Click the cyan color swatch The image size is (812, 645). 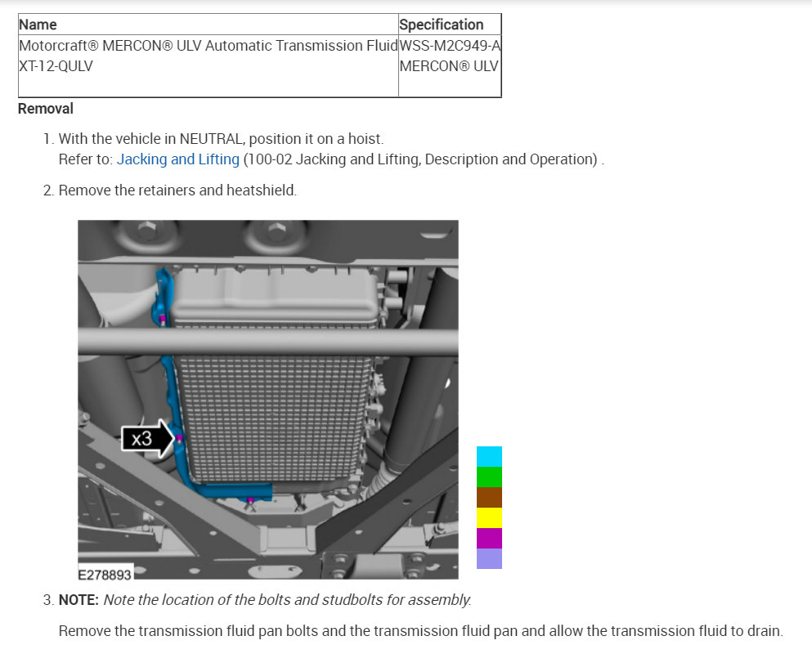pyautogui.click(x=489, y=457)
